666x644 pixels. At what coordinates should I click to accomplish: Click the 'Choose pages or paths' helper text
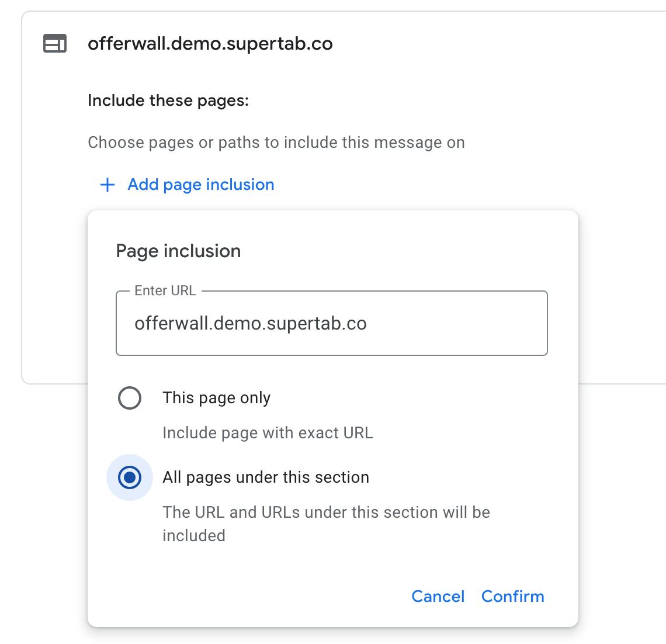276,143
